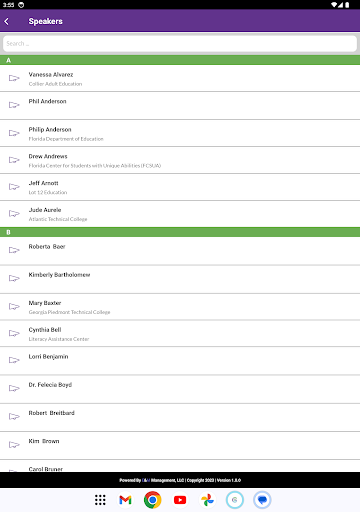Click the Search input field
The height and width of the screenshot is (512, 360).
tap(180, 44)
